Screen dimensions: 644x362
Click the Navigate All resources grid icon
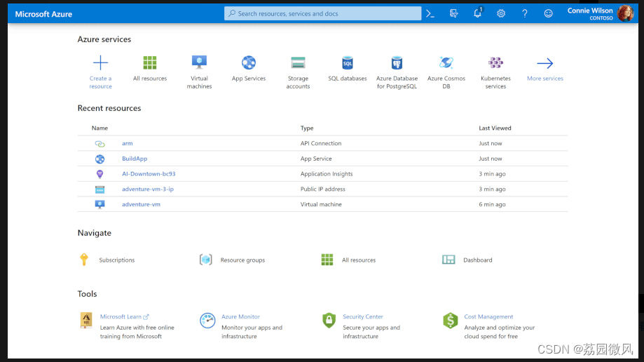pyautogui.click(x=327, y=260)
